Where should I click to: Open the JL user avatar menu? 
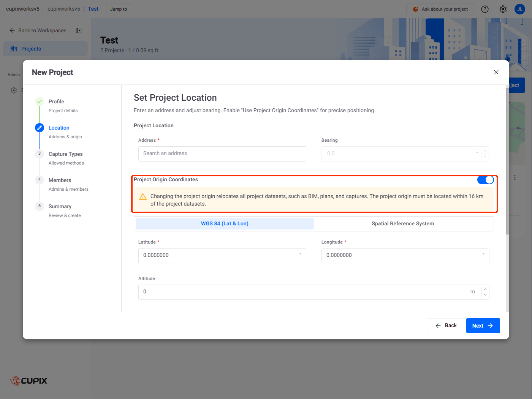pyautogui.click(x=519, y=9)
